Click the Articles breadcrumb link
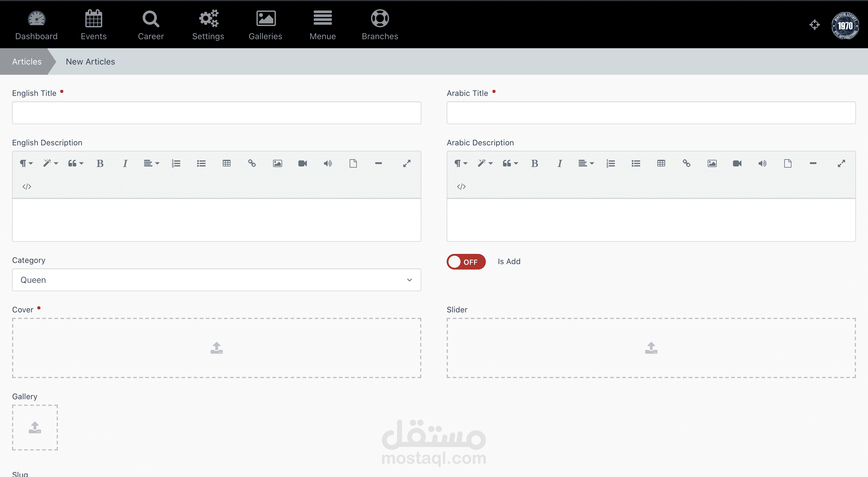 pyautogui.click(x=27, y=62)
